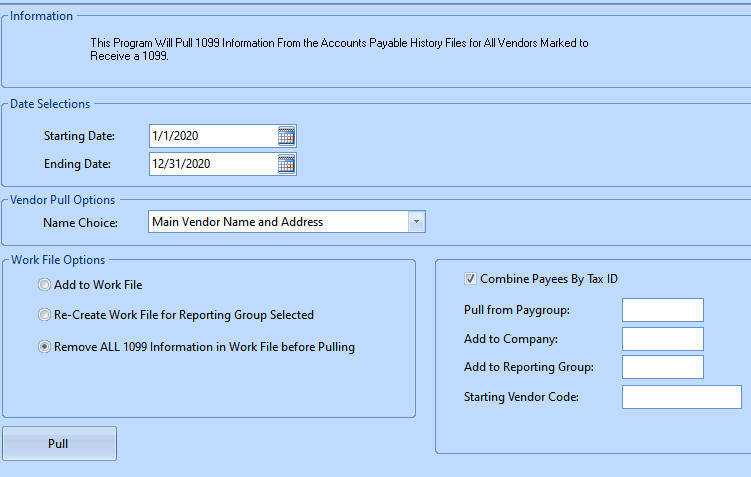Uncheck Combine Payees By Tax ID
This screenshot has height=477, width=751.
(x=471, y=279)
